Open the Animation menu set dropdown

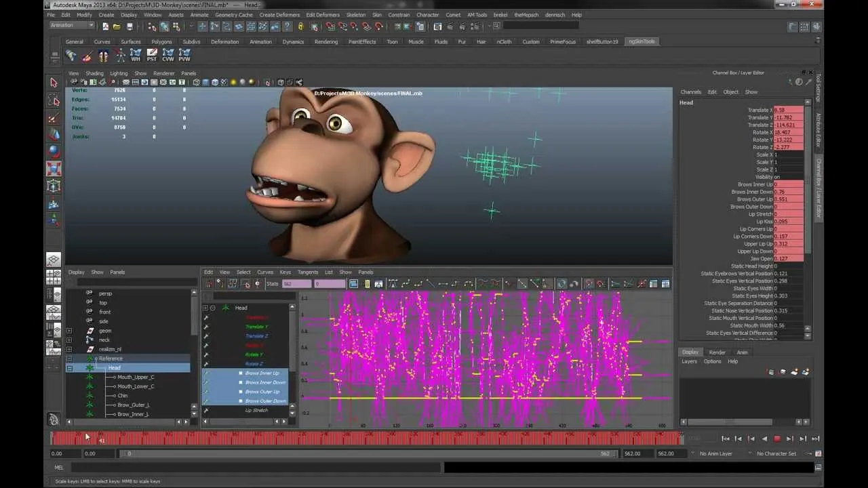click(x=72, y=26)
